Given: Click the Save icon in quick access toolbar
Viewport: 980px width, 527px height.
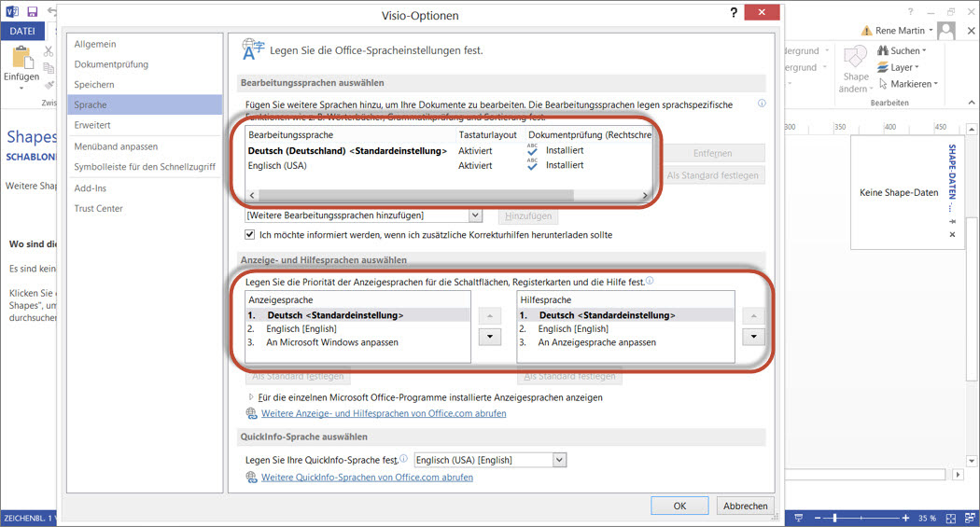Looking at the screenshot, I should [32, 11].
